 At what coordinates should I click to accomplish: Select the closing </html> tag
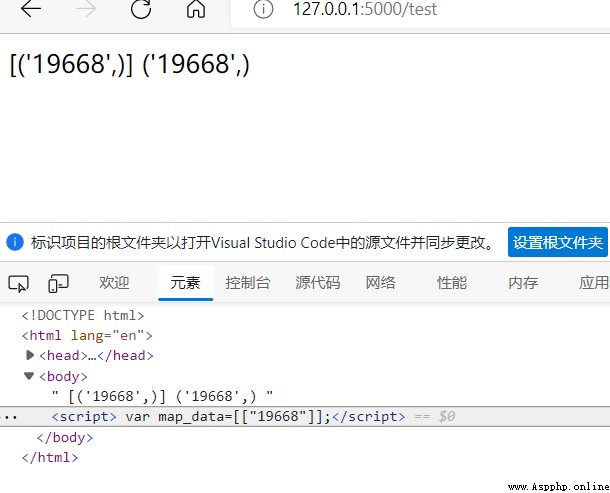pos(50,457)
